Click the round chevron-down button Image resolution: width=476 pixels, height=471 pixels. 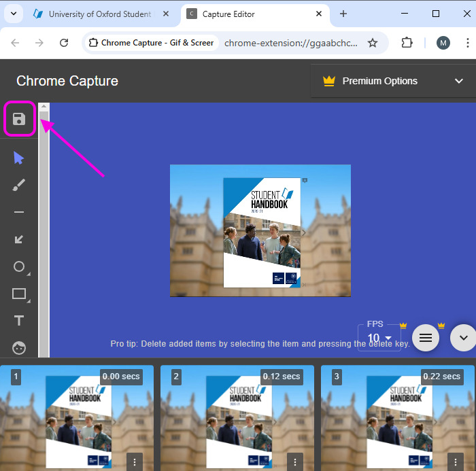point(463,338)
